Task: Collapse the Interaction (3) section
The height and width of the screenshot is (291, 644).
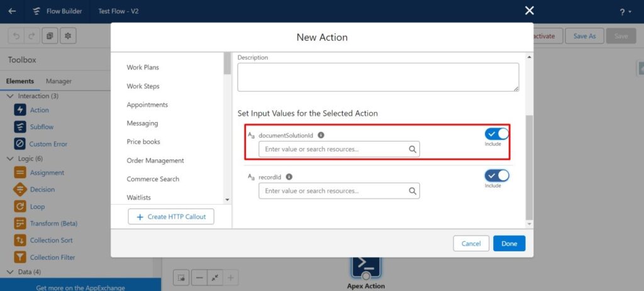Action: pos(10,96)
